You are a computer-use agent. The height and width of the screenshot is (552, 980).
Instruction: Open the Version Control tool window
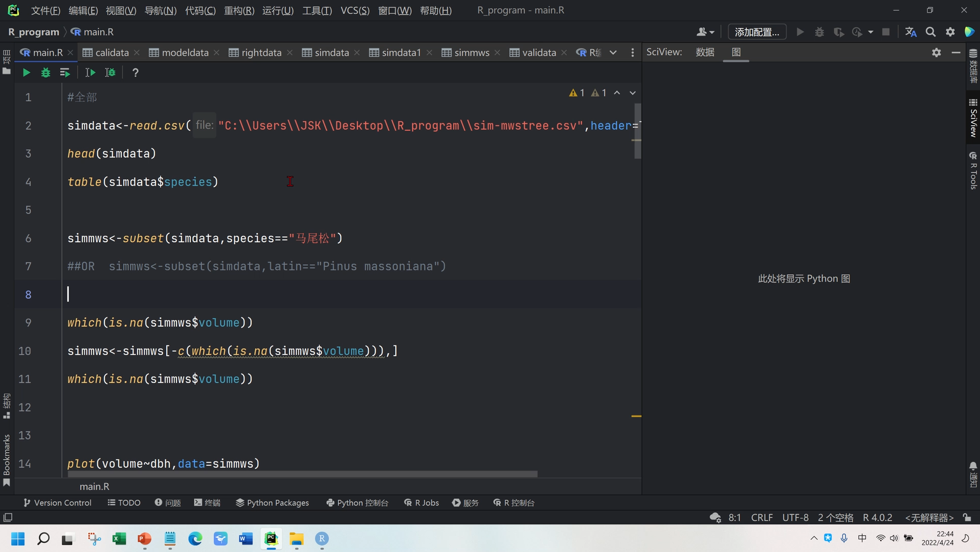(x=57, y=502)
